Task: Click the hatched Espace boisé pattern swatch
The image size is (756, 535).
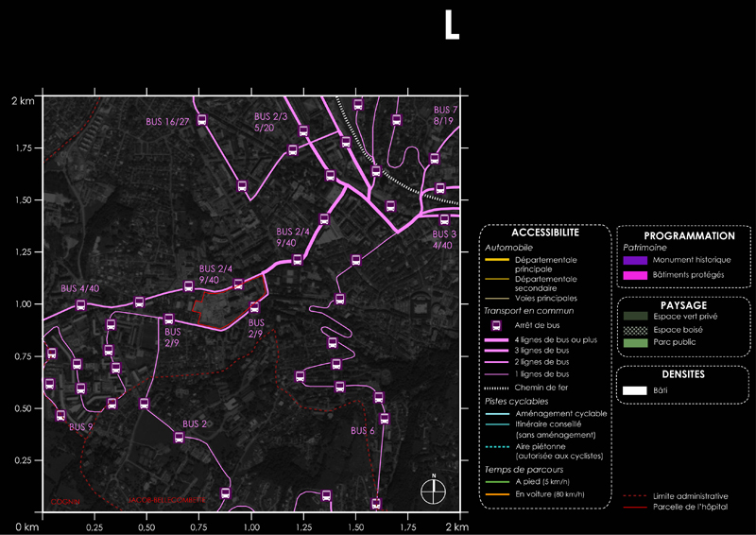Action: point(636,327)
